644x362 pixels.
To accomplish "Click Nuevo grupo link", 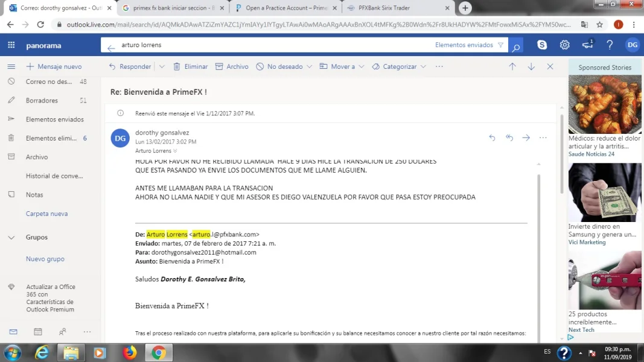I will (45, 259).
